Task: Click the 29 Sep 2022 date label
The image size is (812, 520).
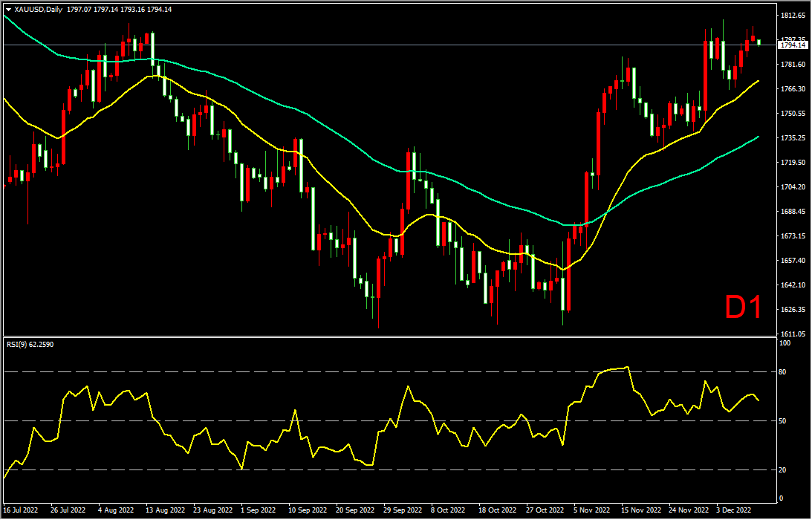Action: (x=401, y=510)
